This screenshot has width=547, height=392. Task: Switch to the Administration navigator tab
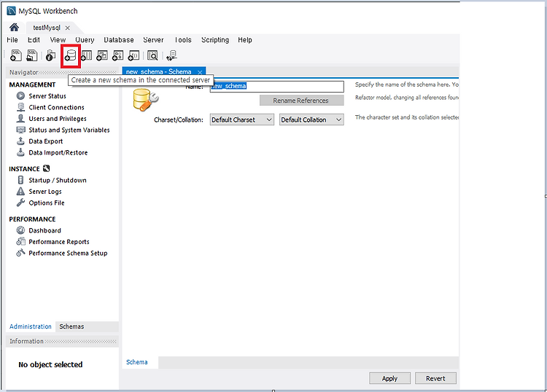(x=31, y=326)
